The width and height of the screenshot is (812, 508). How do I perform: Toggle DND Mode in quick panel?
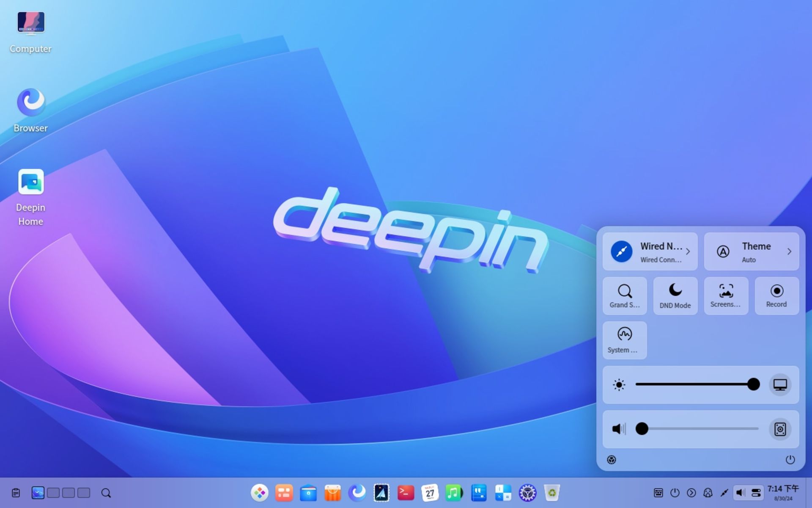click(x=675, y=296)
